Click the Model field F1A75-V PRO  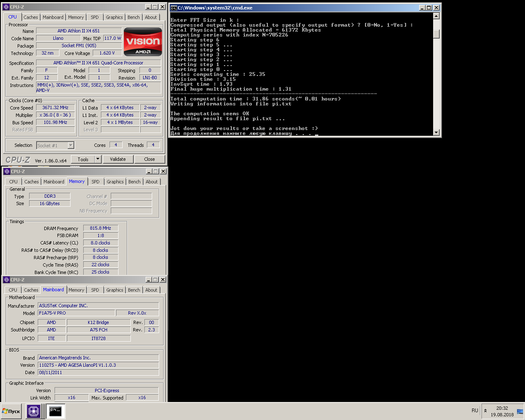coord(76,313)
